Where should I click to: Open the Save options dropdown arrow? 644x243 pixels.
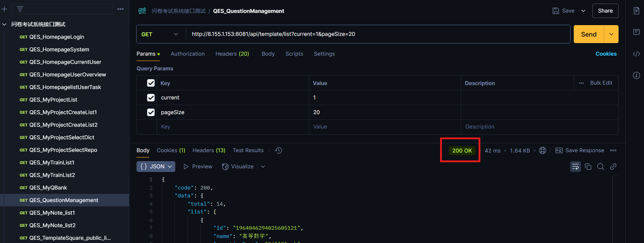583,11
